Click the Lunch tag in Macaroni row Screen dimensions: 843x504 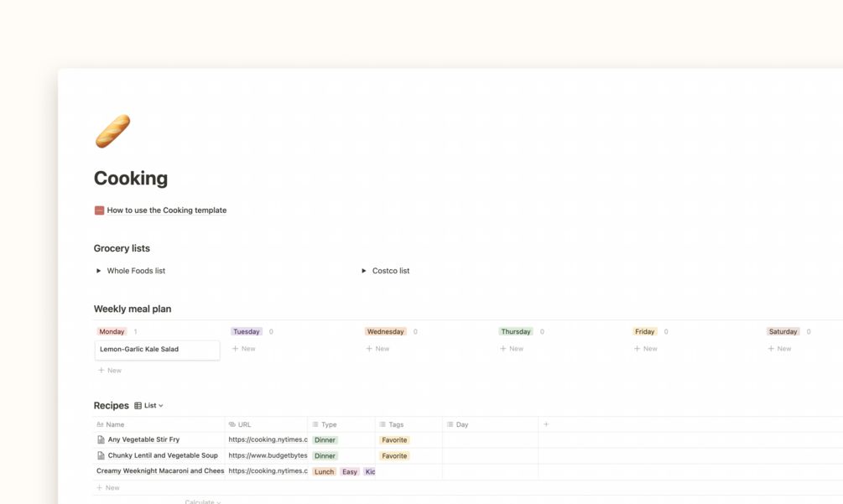324,472
